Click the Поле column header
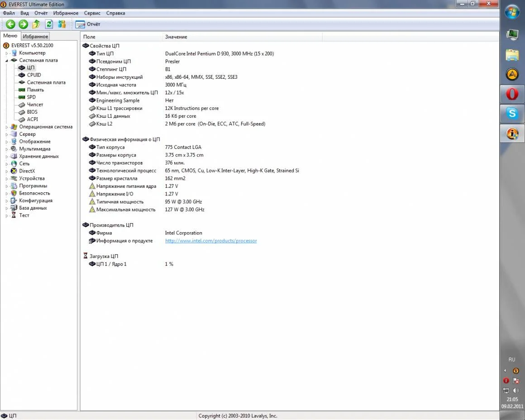Viewport: 525px width, 420px height. tap(122, 37)
